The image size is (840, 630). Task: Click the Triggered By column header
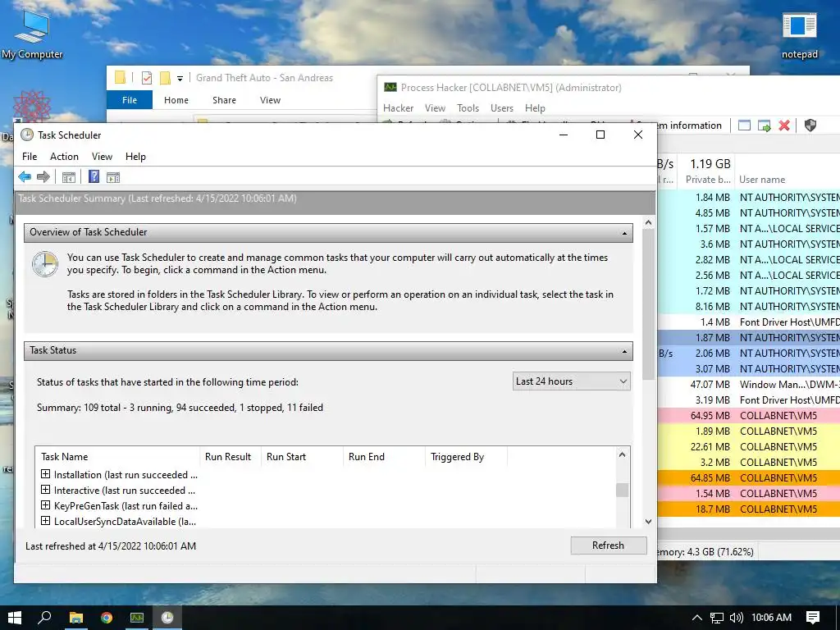[x=466, y=457]
